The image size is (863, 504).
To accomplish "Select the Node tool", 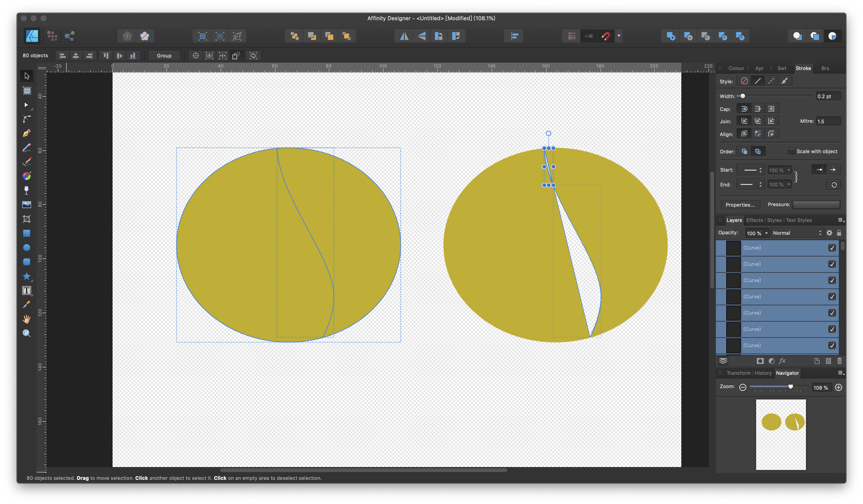I will (27, 105).
